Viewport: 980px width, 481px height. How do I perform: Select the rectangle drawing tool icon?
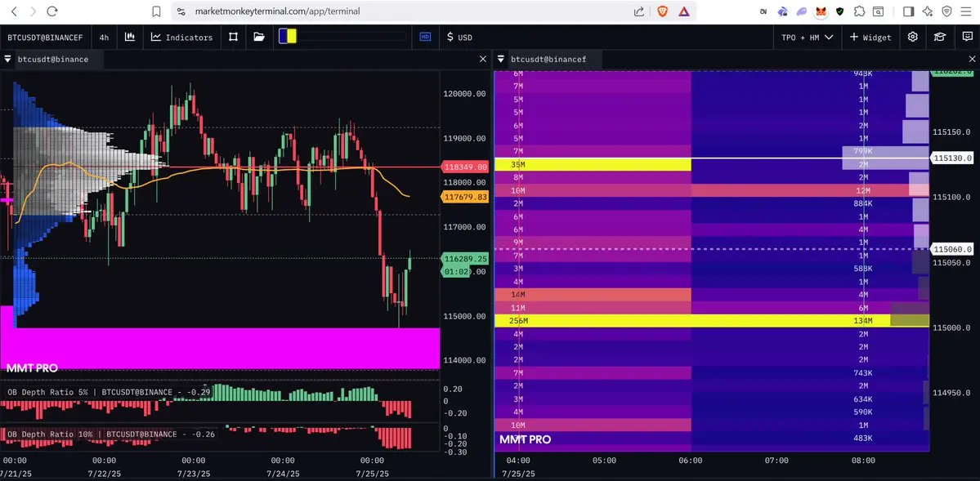(233, 37)
